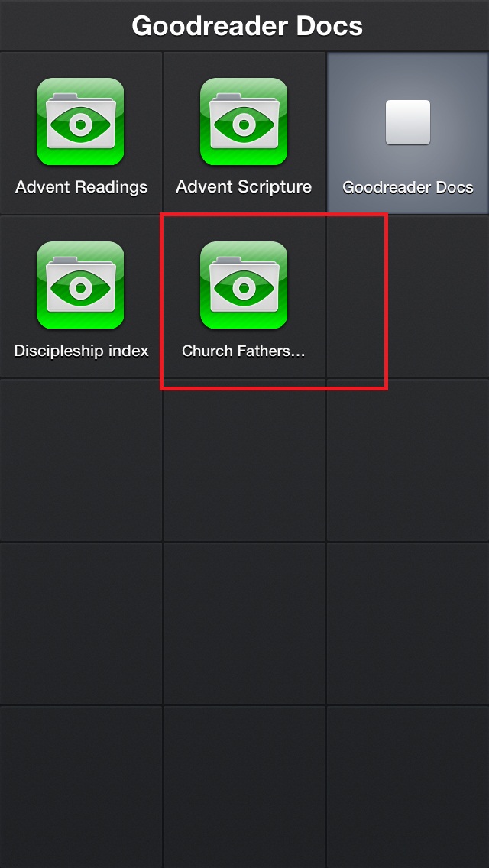The image size is (489, 868).
Task: Open the Advent Scripture GoodReader icon
Action: tap(244, 121)
